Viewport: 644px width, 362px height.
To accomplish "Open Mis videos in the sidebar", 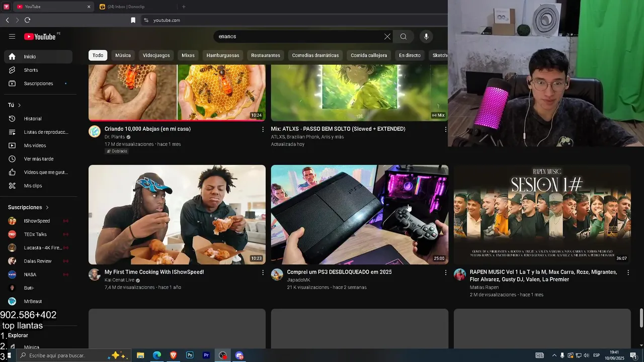I will (38, 145).
